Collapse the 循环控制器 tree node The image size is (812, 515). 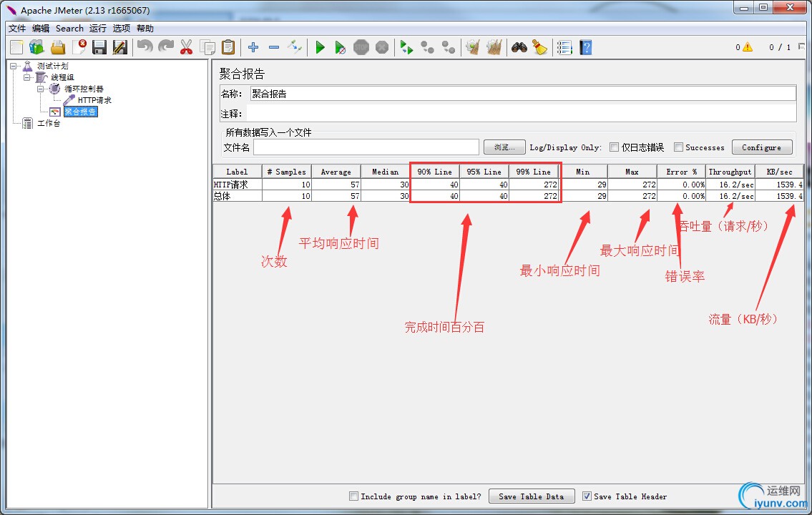[40, 89]
